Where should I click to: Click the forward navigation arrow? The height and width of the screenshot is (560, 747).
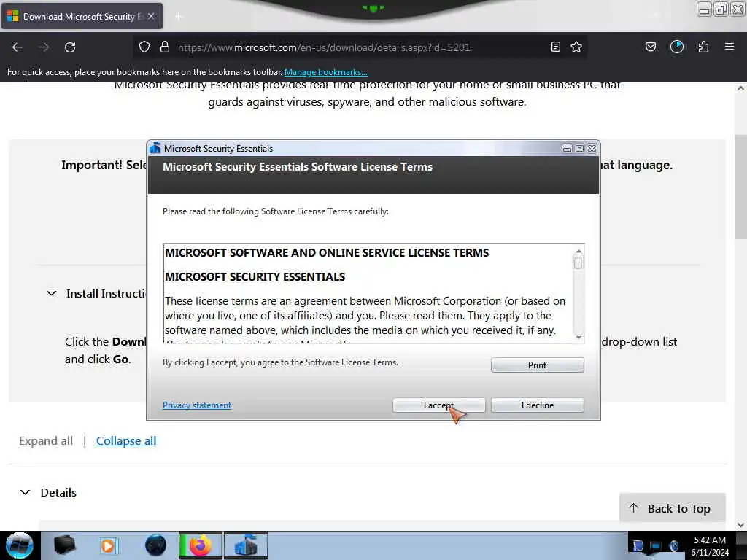[44, 47]
